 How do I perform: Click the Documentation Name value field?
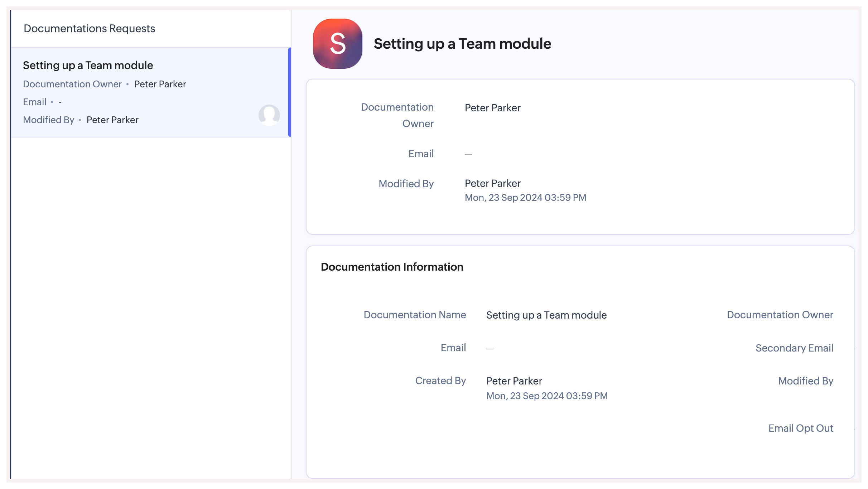click(546, 315)
